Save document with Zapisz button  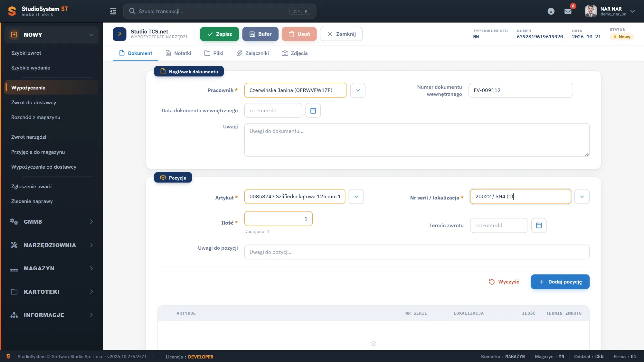coord(219,34)
